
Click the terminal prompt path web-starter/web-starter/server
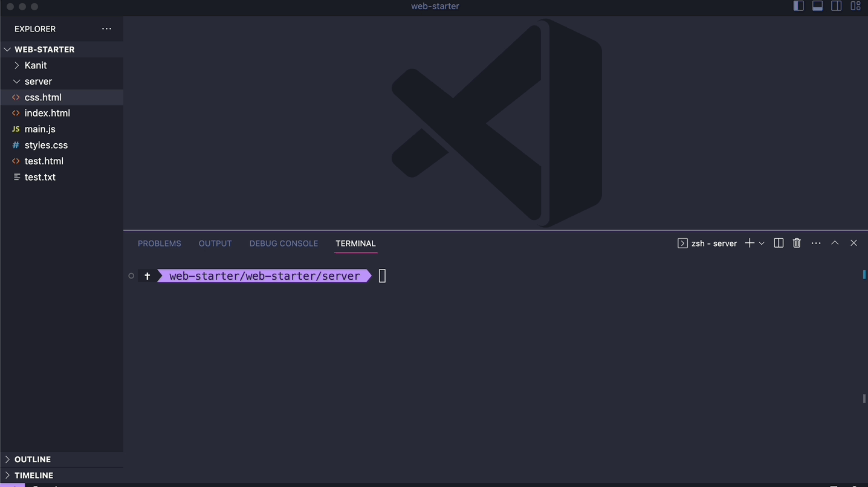point(264,276)
